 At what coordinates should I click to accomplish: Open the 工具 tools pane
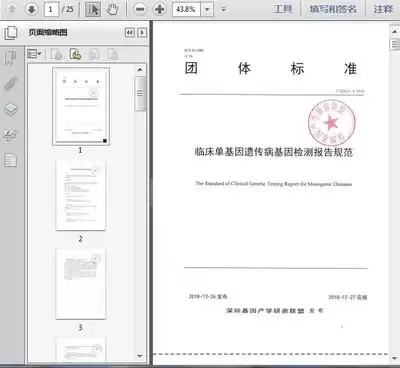tap(283, 9)
